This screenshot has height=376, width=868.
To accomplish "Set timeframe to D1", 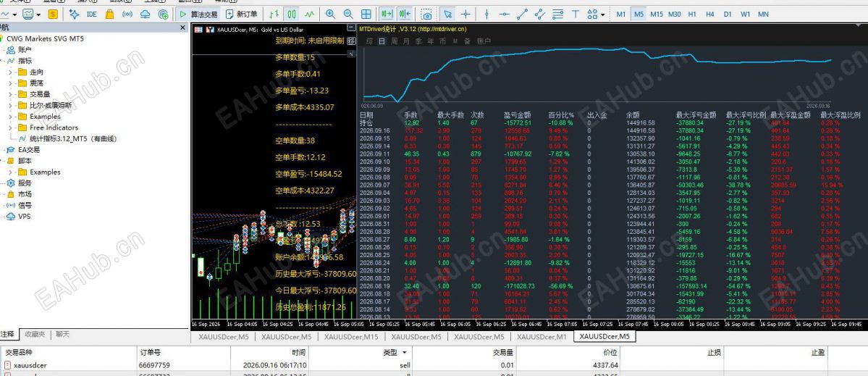I will pos(728,14).
